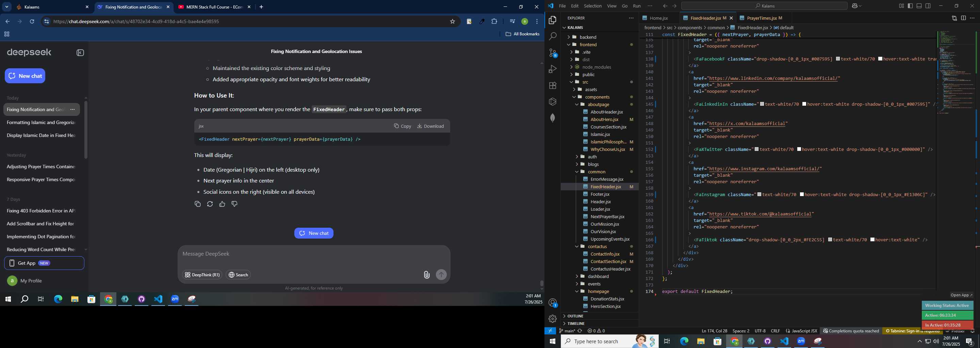Switch to MERN Stack Full Course tab
This screenshot has height=348, width=980.
pos(214,7)
